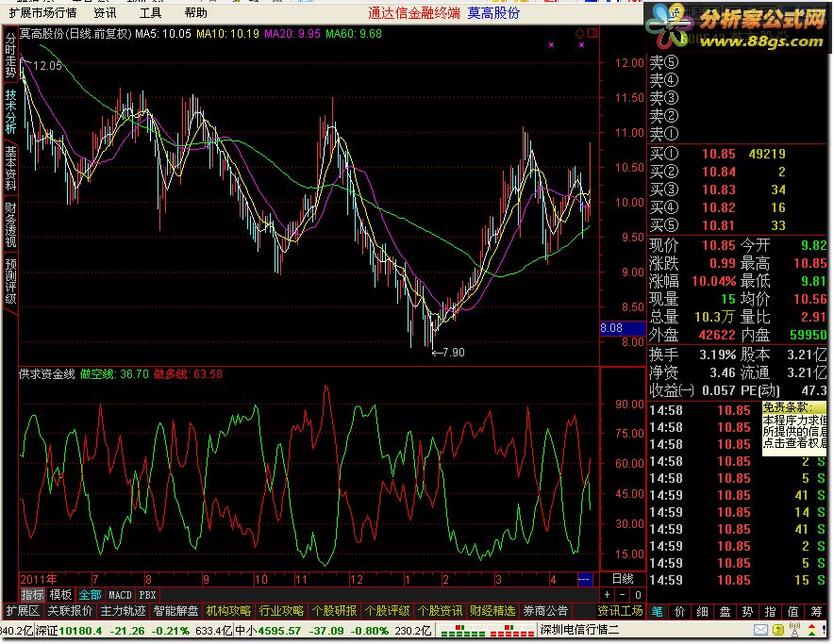The image size is (834, 644).
Task: Open the mail envelope icon in status bar
Action: tap(760, 630)
